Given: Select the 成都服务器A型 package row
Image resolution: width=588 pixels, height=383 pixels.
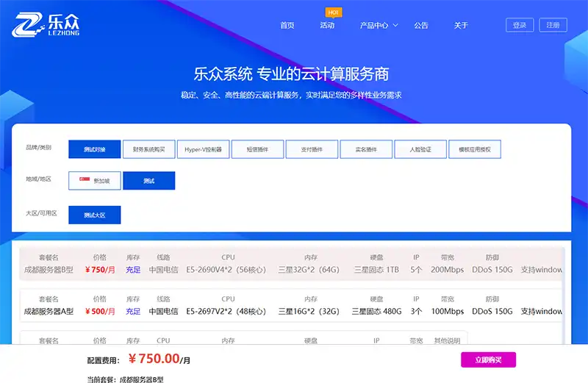Looking at the screenshot, I should pyautogui.click(x=291, y=306).
